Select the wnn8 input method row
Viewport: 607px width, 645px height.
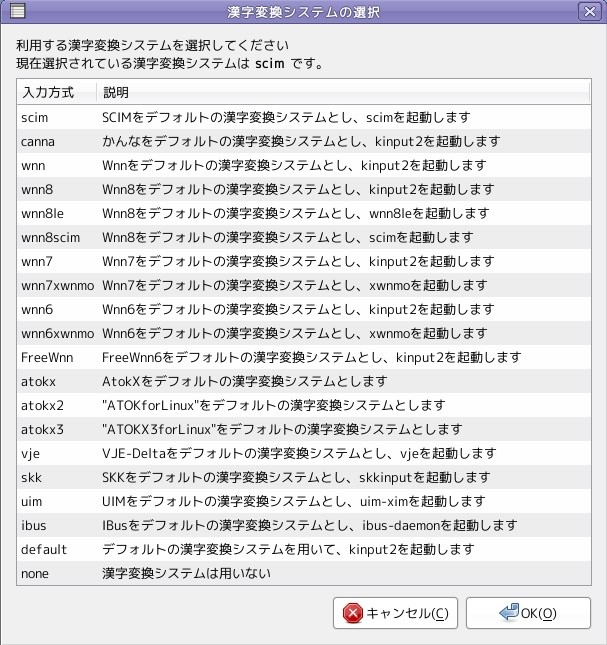tap(304, 189)
